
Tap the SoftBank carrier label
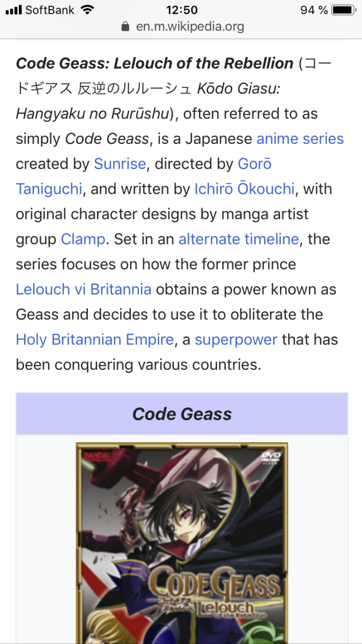pyautogui.click(x=50, y=10)
